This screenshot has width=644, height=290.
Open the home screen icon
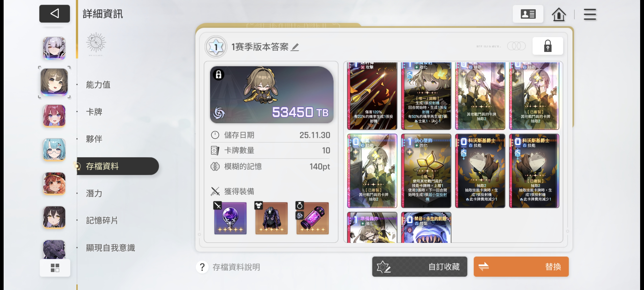click(559, 14)
